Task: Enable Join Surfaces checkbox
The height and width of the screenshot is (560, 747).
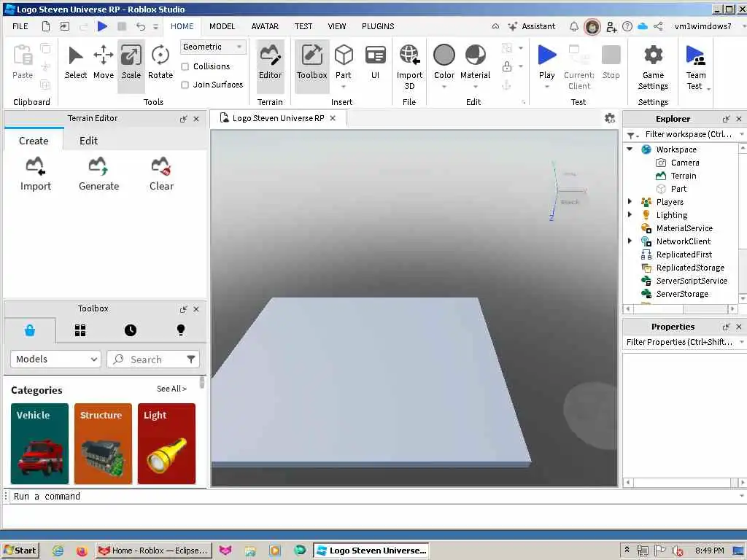Action: point(185,85)
